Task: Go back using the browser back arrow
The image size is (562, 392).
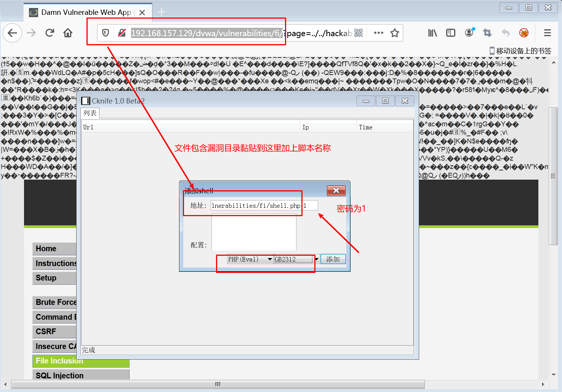Action: [13, 33]
